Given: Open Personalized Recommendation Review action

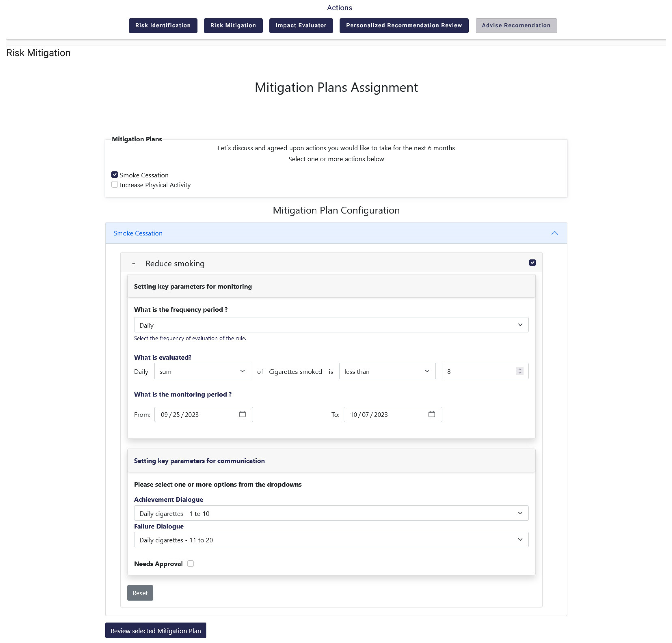Looking at the screenshot, I should coord(404,25).
